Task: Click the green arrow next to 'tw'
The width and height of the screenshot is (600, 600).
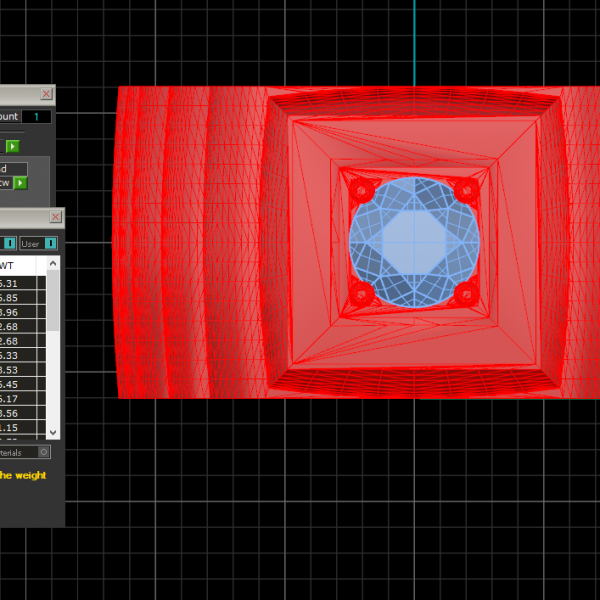Action: click(20, 183)
